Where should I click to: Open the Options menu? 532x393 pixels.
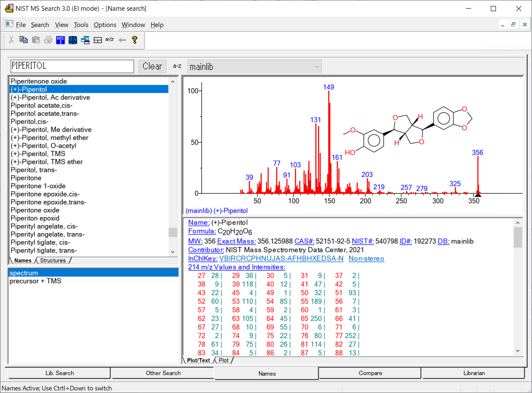point(105,25)
